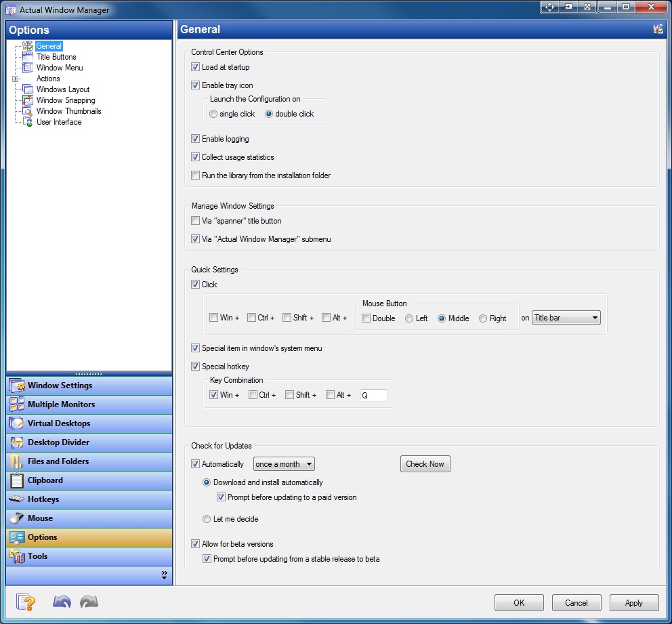Disable Load at startup checkbox

[195, 67]
